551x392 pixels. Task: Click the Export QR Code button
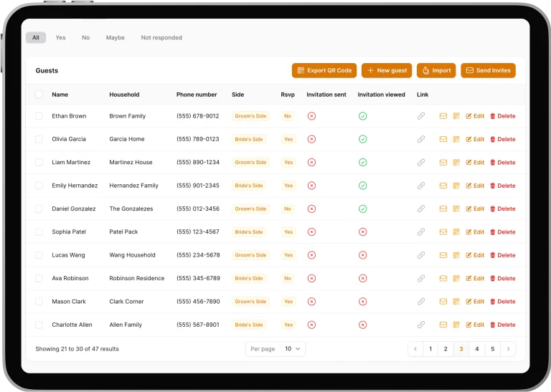click(324, 71)
